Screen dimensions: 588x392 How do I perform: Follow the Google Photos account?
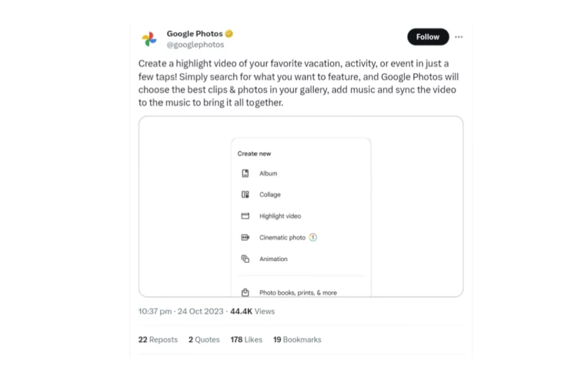[428, 37]
